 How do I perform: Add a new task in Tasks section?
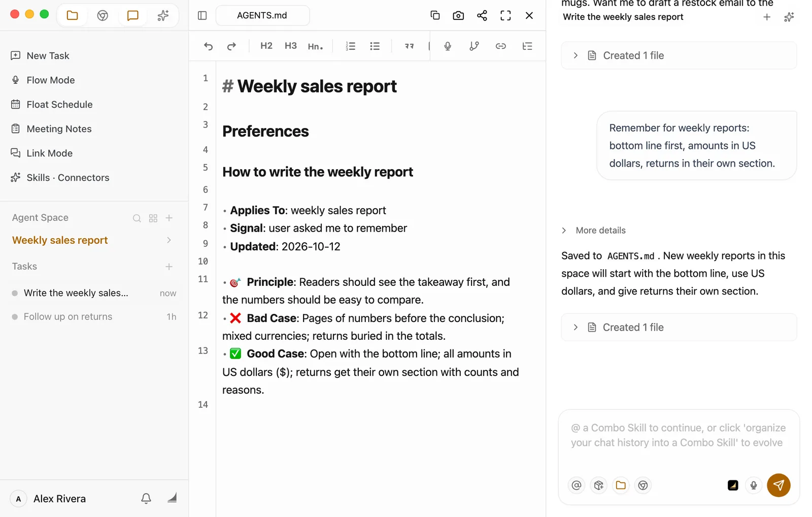coord(169,267)
